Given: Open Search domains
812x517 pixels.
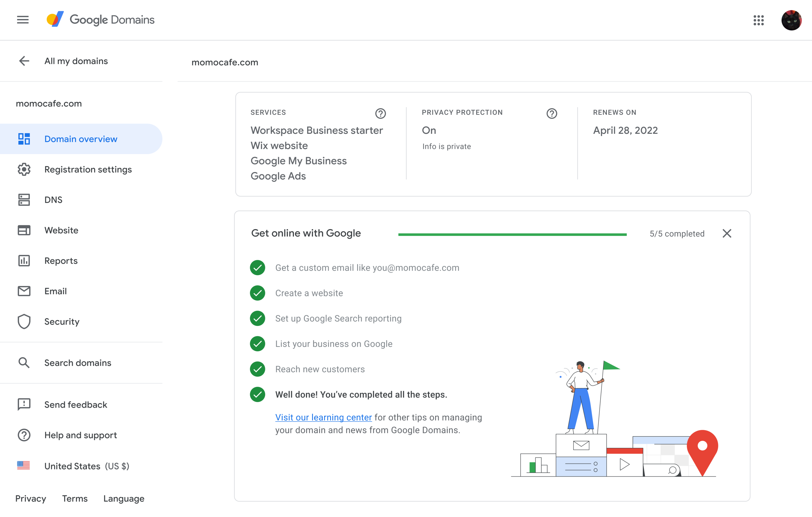Looking at the screenshot, I should pos(81,363).
